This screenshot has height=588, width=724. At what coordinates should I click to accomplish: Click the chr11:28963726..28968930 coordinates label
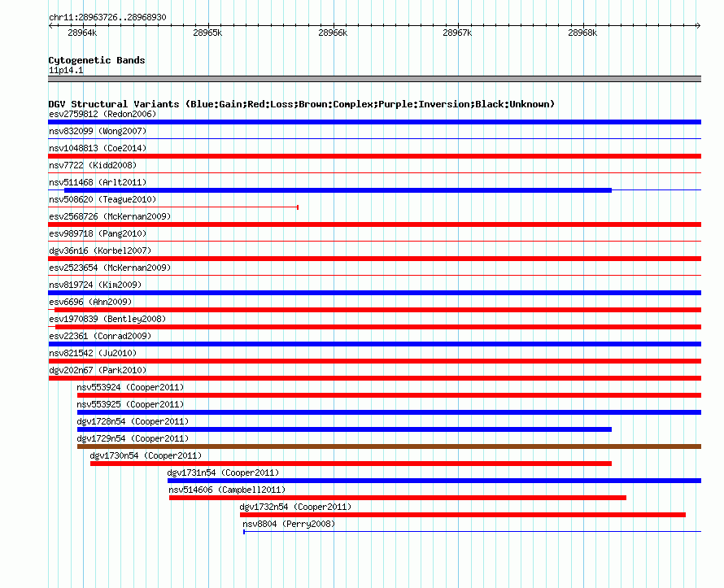coord(107,17)
